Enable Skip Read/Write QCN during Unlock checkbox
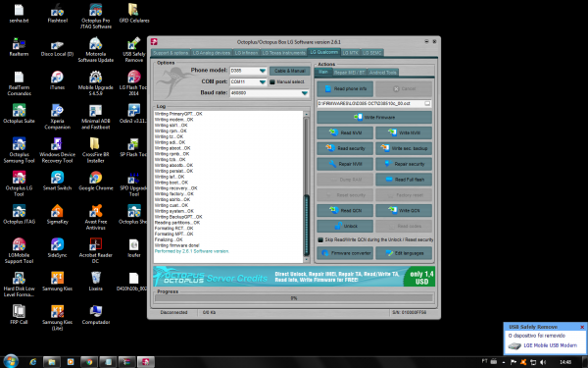588x368 pixels. coord(320,239)
